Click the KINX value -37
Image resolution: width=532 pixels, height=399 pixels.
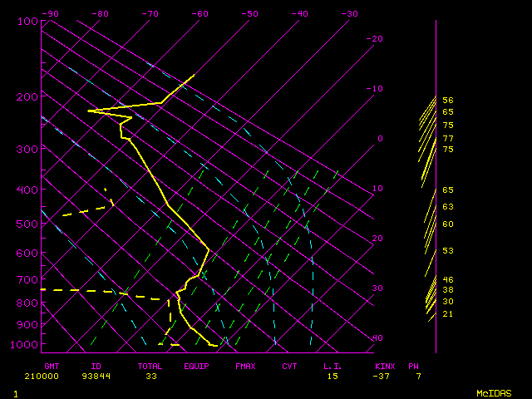(x=385, y=376)
